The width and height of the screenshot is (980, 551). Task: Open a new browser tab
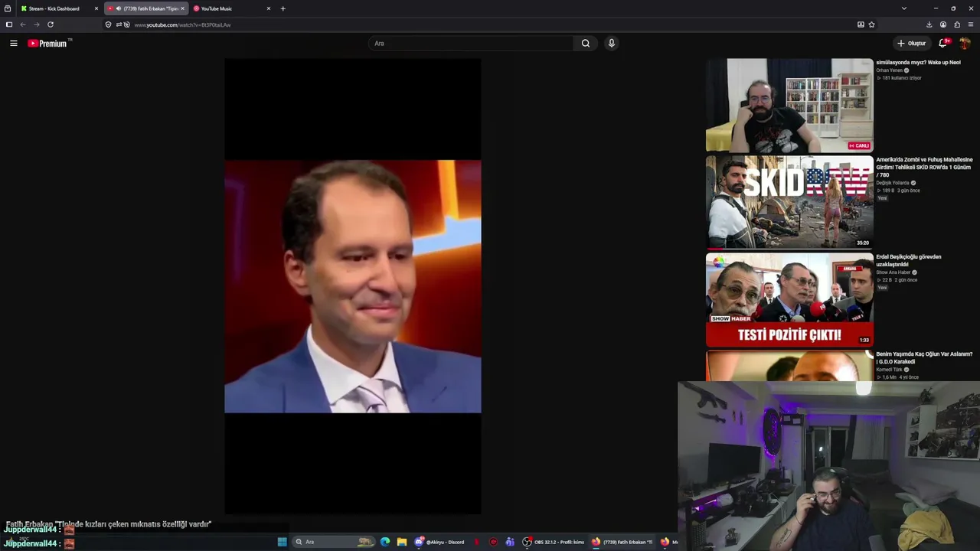[x=283, y=8]
